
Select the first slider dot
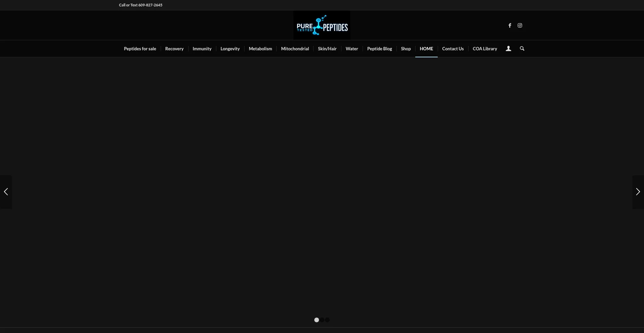point(316,320)
